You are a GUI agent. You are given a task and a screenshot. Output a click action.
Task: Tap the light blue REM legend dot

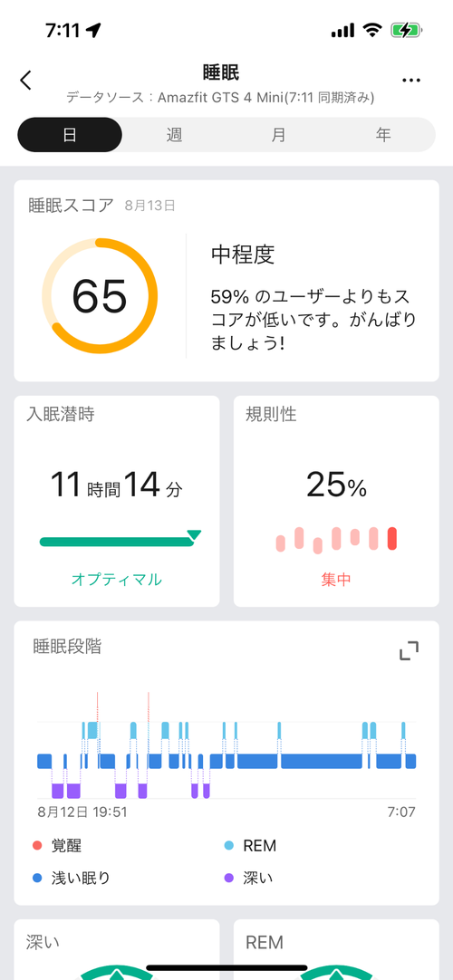[x=228, y=846]
